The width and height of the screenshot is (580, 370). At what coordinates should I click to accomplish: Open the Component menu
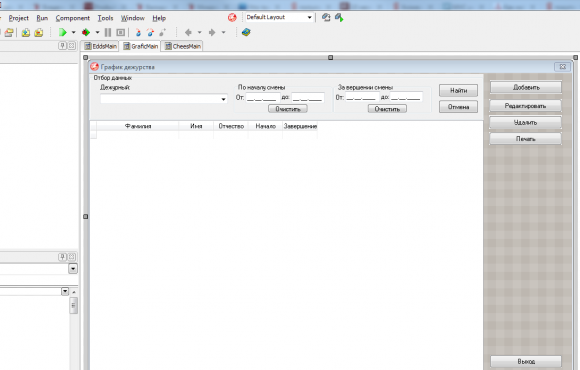pos(72,18)
